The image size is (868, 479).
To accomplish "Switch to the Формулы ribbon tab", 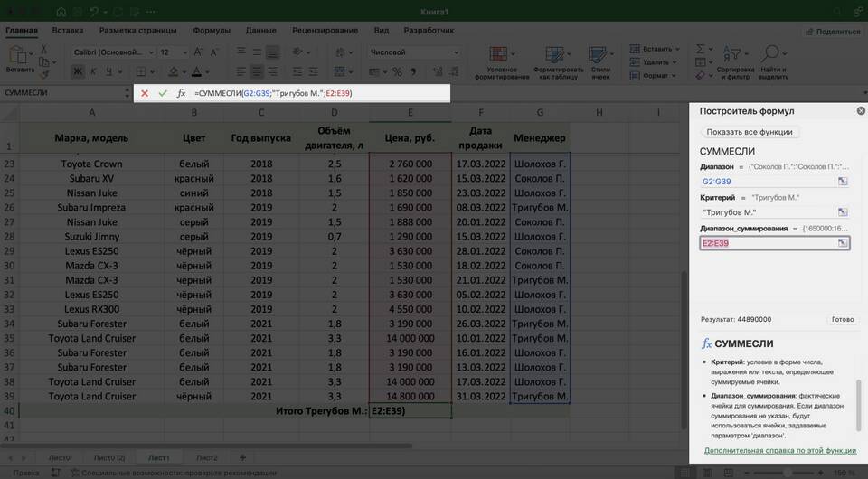I will point(211,30).
